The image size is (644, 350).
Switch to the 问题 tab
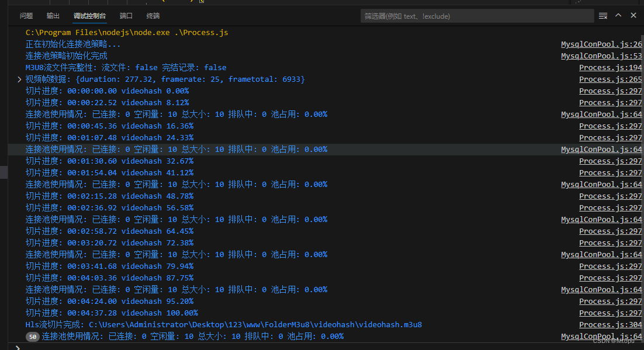click(26, 16)
